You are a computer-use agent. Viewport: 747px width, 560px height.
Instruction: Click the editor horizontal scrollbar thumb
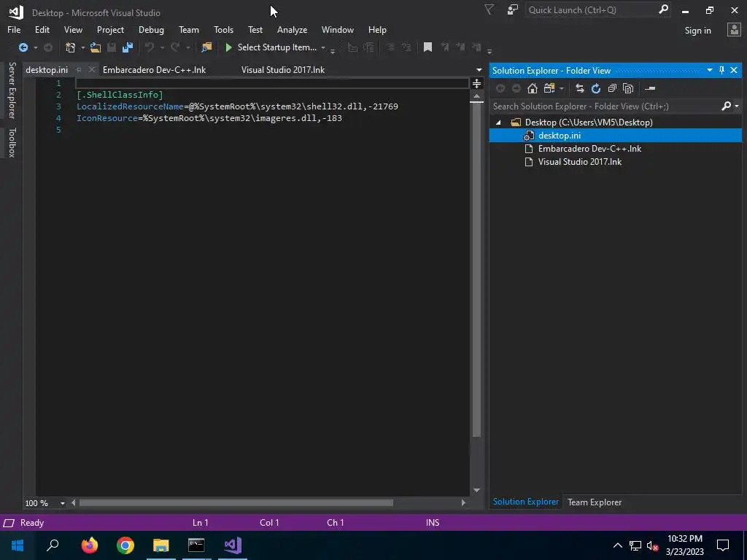[236, 503]
